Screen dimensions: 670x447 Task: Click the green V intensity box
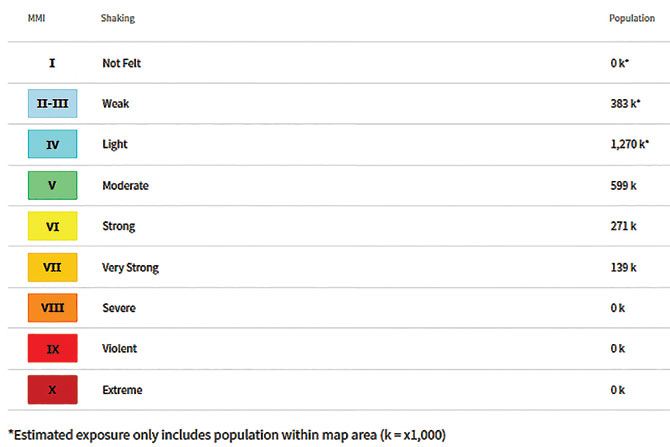pos(52,185)
